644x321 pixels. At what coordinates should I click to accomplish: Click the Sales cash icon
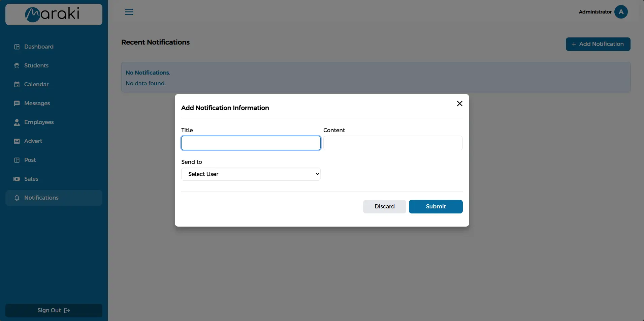[x=17, y=179]
